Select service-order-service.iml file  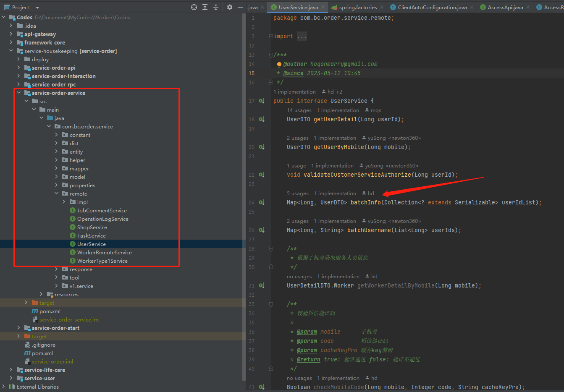(x=69, y=319)
